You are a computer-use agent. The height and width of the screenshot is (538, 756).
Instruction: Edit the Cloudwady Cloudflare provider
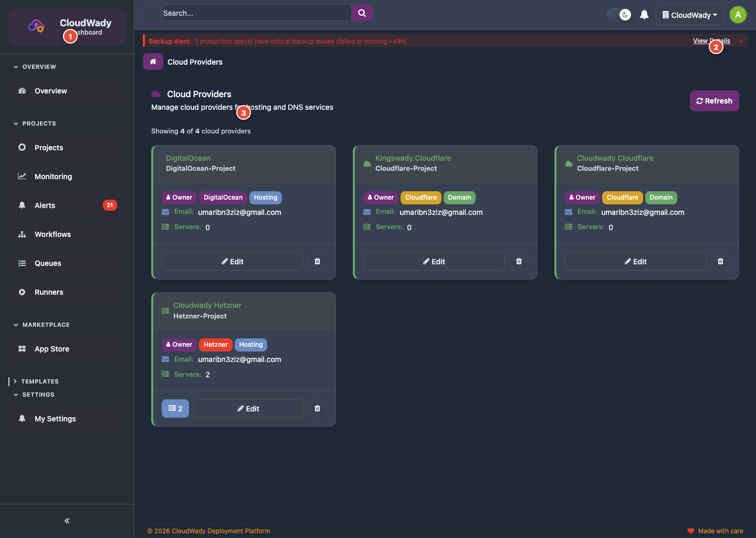point(635,262)
